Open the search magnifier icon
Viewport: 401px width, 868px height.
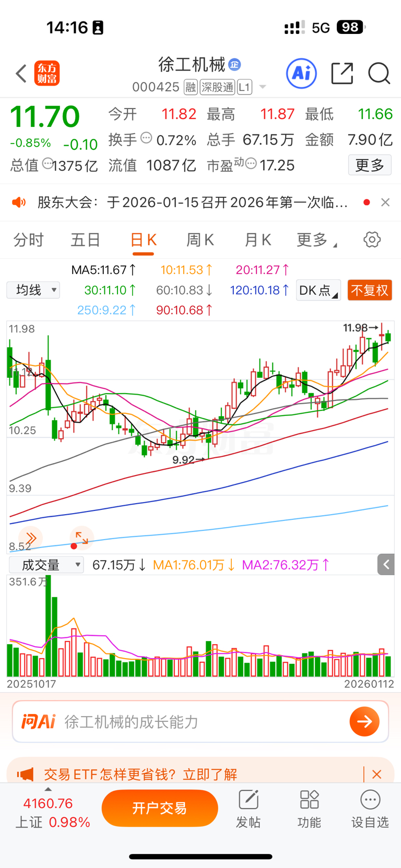[x=379, y=73]
